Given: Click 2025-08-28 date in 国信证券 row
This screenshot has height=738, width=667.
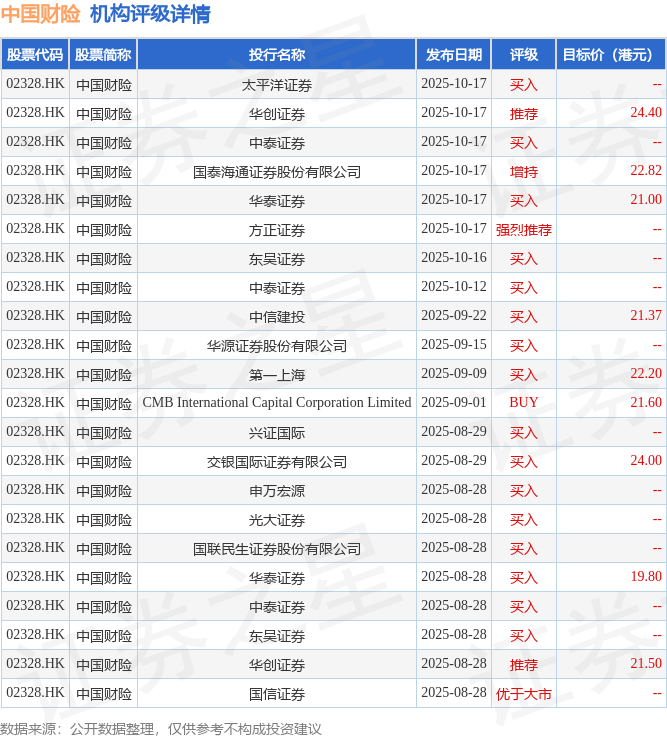Looking at the screenshot, I should [x=454, y=692].
